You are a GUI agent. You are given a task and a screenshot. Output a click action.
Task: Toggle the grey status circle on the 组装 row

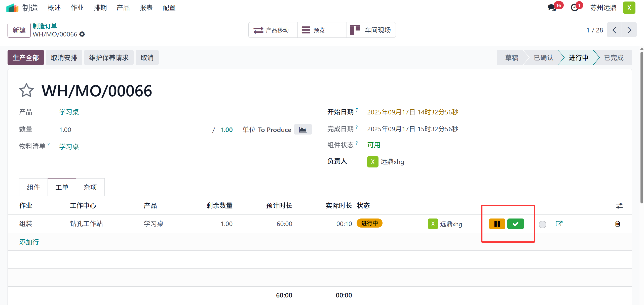[542, 224]
